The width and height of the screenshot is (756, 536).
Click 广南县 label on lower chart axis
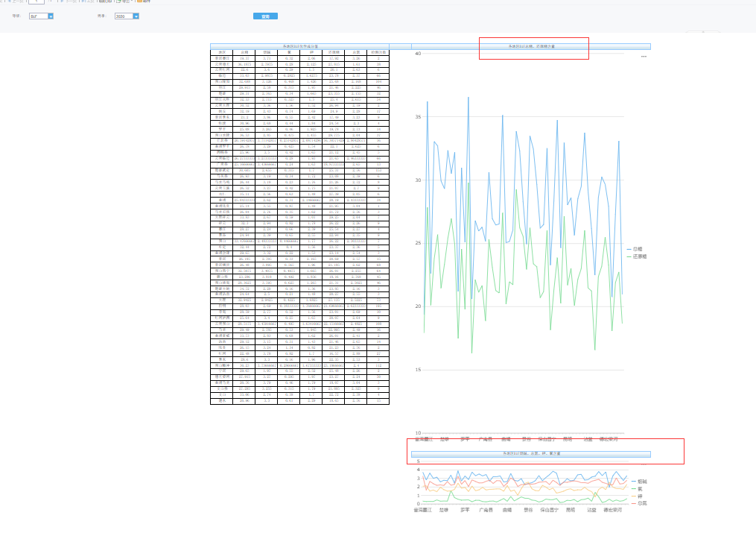(x=486, y=510)
